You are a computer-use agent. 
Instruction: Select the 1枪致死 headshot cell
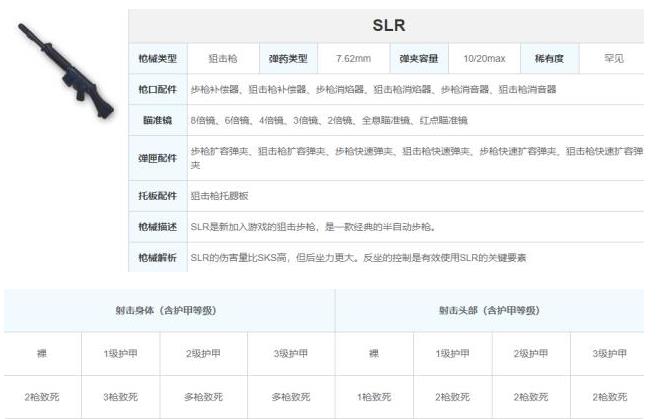pos(374,397)
